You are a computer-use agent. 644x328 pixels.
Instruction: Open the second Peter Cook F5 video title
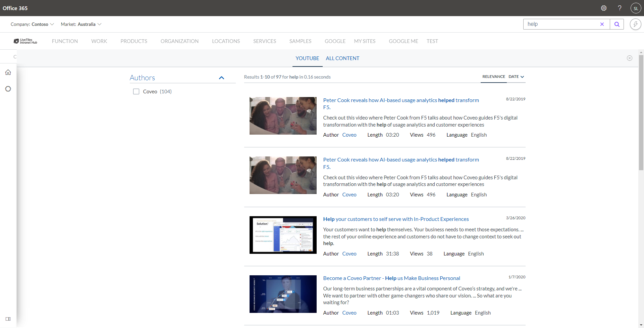(x=401, y=163)
